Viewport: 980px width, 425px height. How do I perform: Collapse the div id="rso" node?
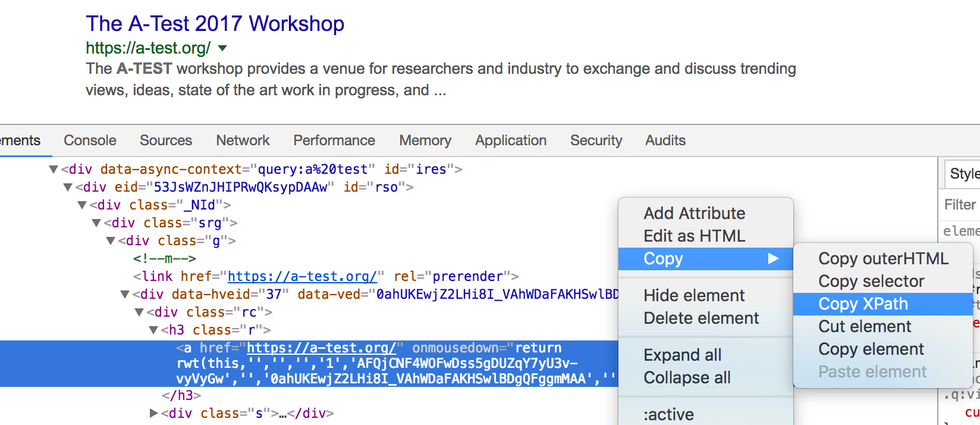pos(68,187)
